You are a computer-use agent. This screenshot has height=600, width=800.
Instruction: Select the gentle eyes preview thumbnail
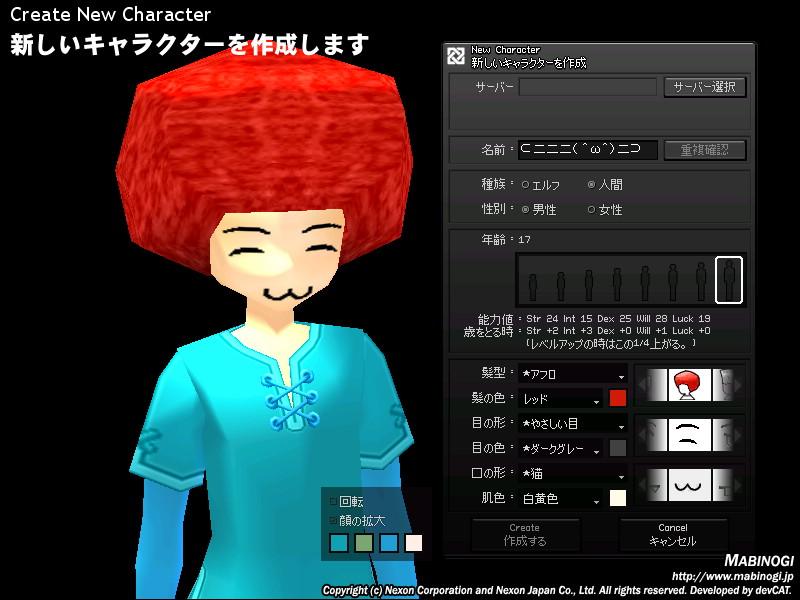689,435
